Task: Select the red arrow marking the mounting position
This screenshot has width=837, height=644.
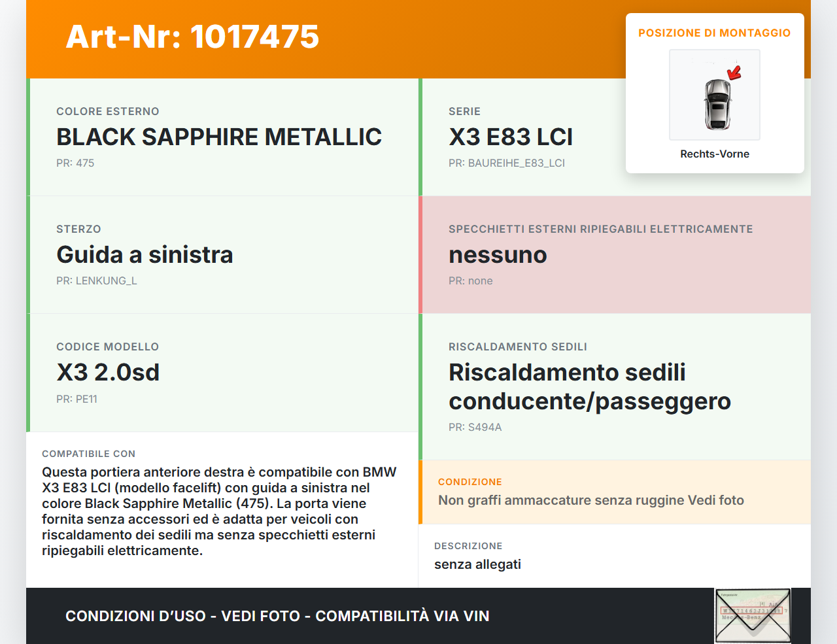Action: pyautogui.click(x=735, y=73)
